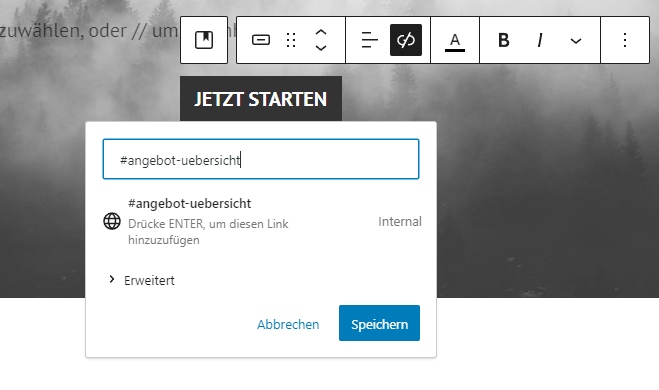The width and height of the screenshot is (659, 390).
Task: Toggle italic formatting
Action: pos(540,40)
